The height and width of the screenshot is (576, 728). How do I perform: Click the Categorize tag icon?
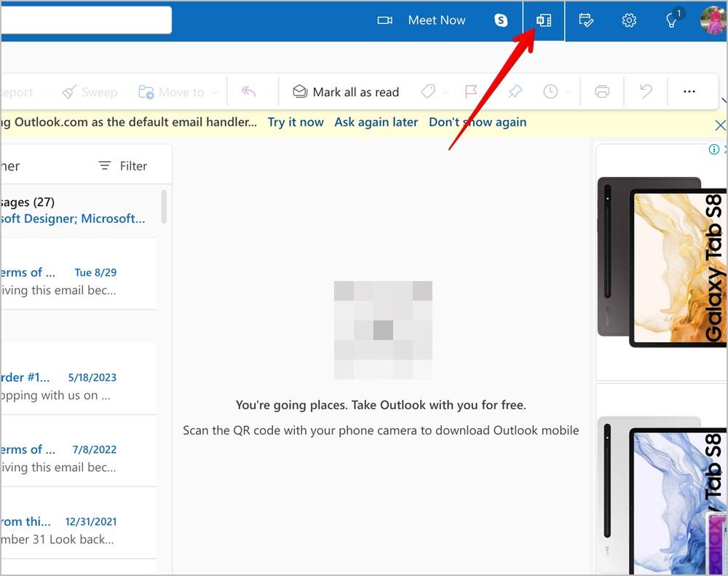427,92
